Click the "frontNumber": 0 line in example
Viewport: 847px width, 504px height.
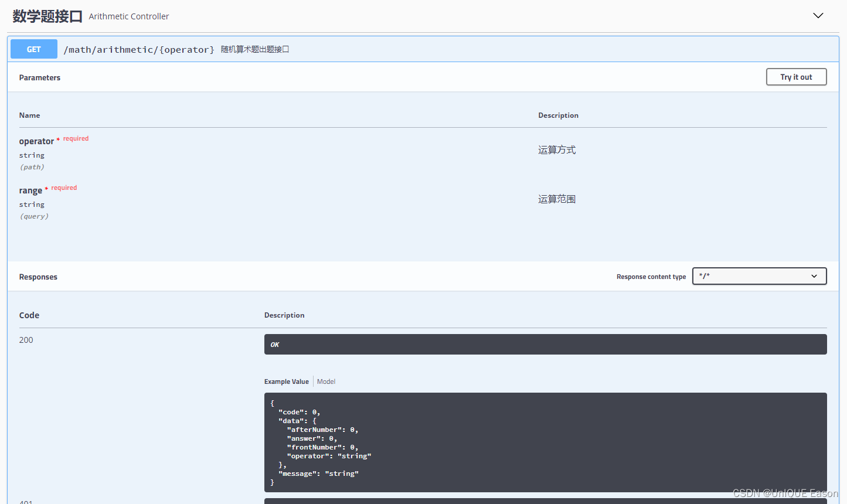[322, 447]
